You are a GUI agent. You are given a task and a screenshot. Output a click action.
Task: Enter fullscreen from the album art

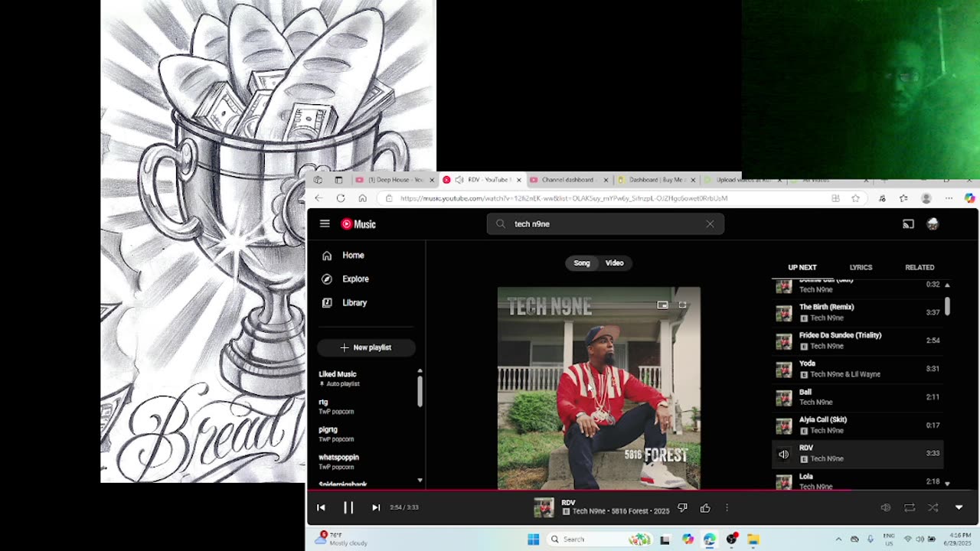point(682,305)
